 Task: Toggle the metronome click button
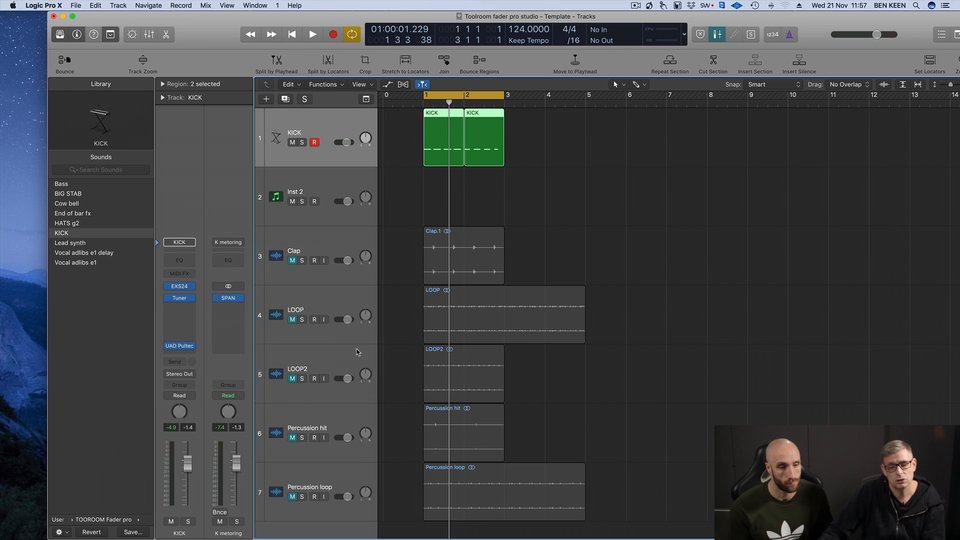point(789,34)
